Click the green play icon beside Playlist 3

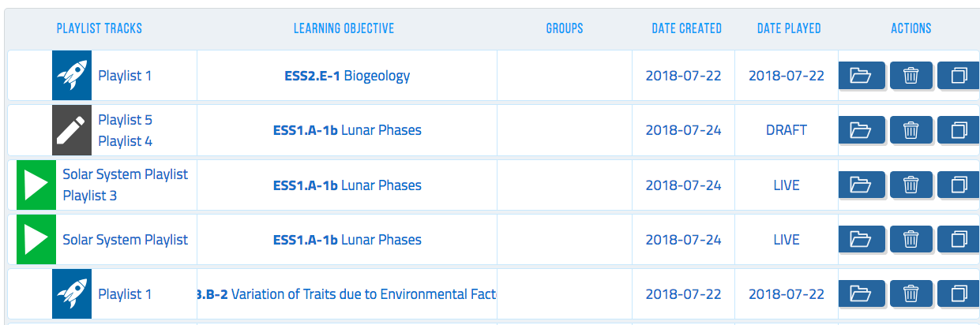(x=36, y=185)
